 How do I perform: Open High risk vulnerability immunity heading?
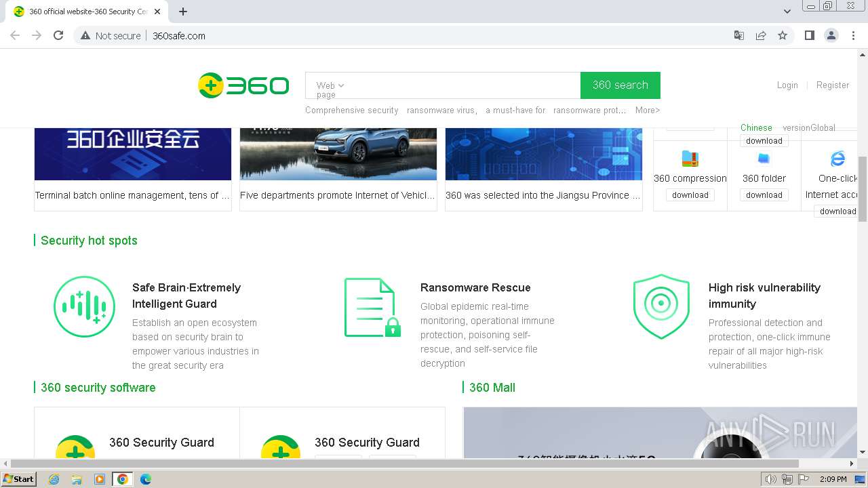click(x=764, y=296)
